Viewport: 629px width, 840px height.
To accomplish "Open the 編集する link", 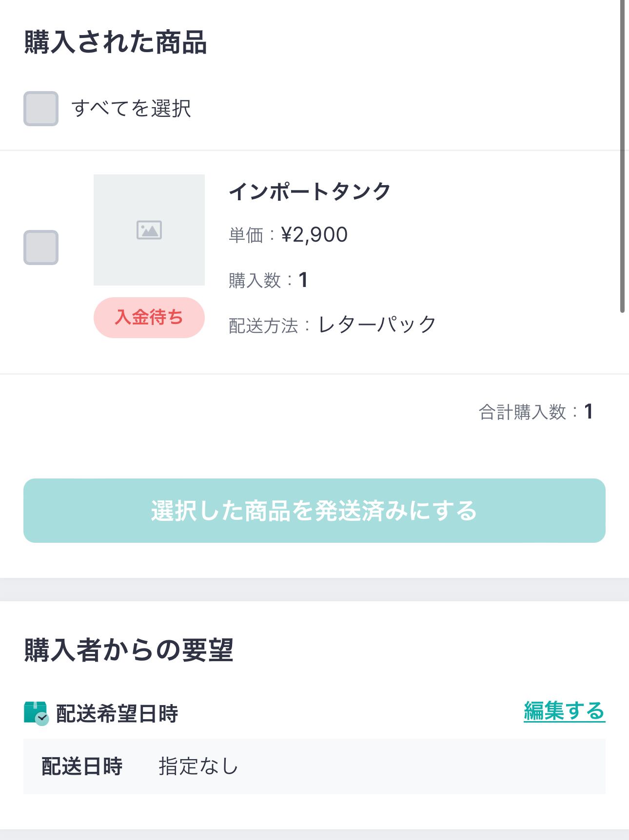I will pos(564,711).
